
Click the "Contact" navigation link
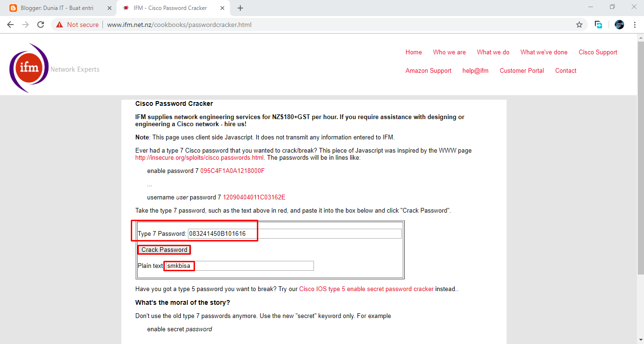566,70
